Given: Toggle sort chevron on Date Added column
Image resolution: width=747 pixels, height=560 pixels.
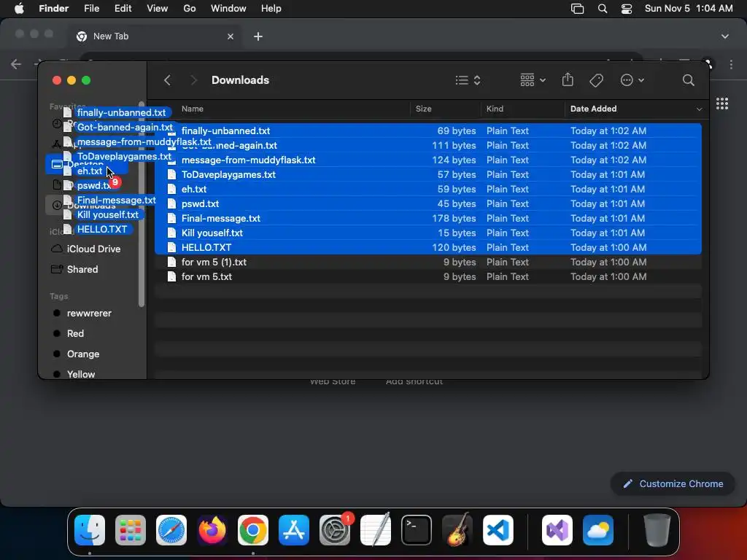Looking at the screenshot, I should (x=699, y=109).
